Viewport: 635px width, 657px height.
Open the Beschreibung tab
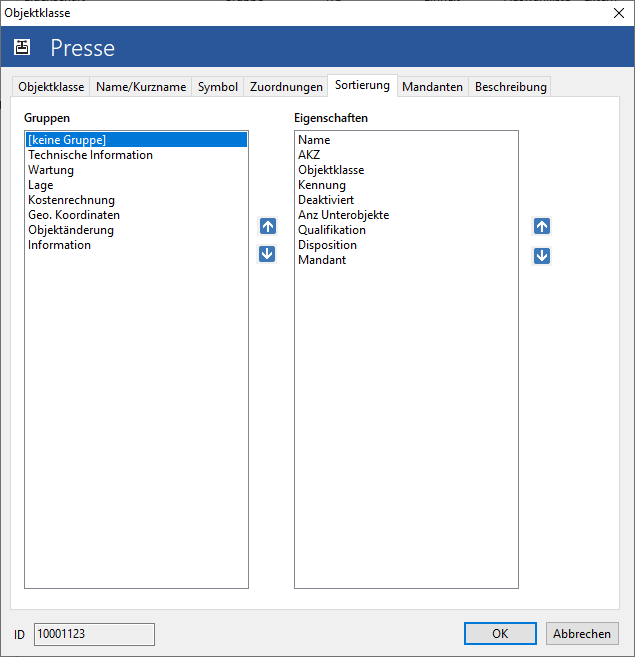tap(511, 87)
